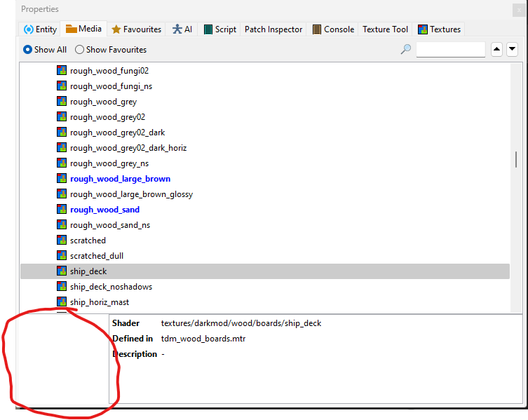Select the Show All radio button
Viewport: 528px width, 420px height.
click(28, 50)
